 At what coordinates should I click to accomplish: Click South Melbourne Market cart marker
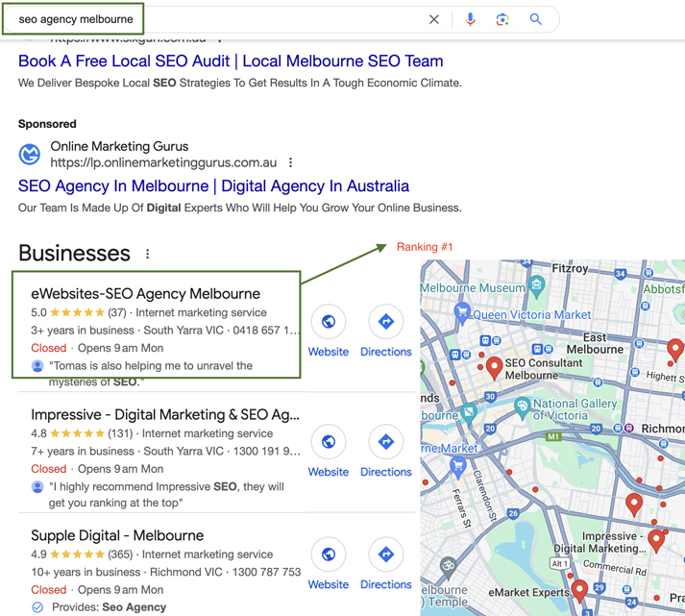pos(457,466)
